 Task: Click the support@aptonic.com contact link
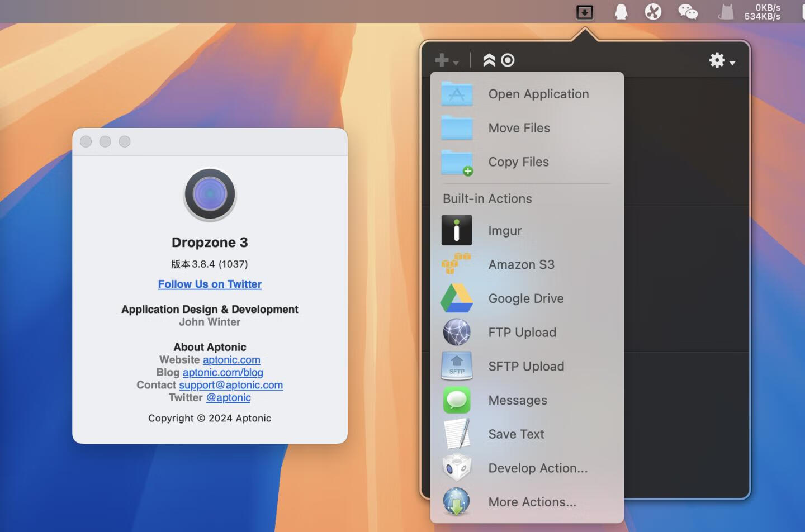[x=231, y=385]
